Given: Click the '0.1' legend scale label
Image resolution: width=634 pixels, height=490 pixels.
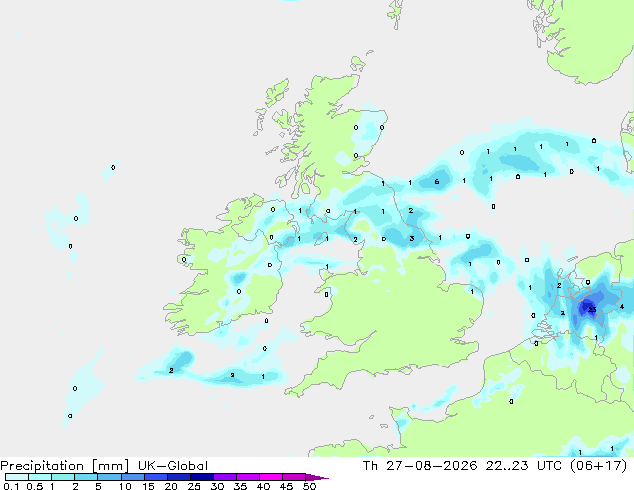Looking at the screenshot, I should [11, 486].
